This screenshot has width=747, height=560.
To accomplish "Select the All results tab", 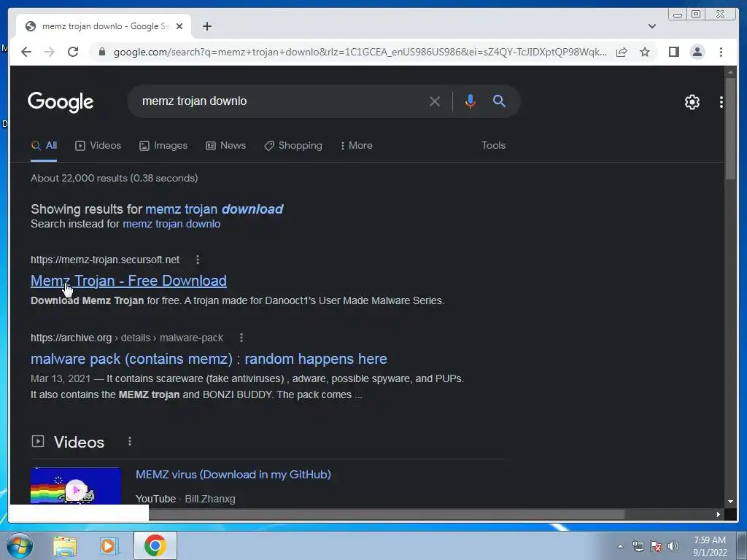I will click(44, 145).
